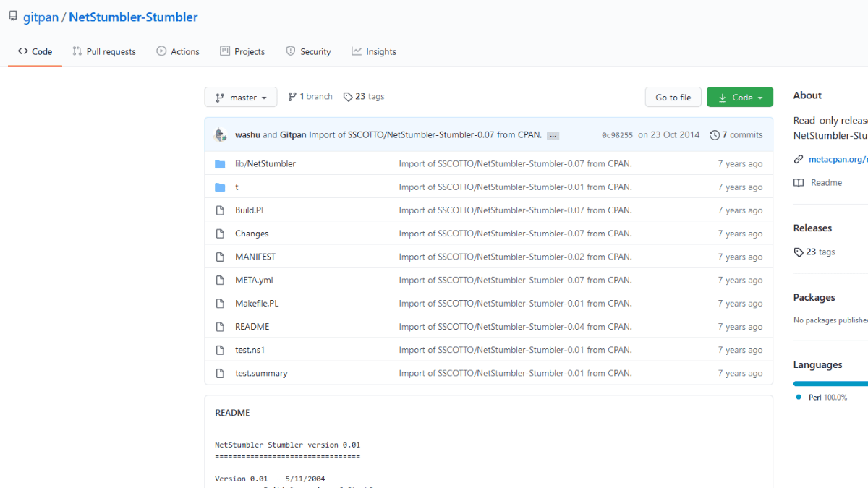Click the link icon beside metacpan.org
Screen dimensions: 868x488
[x=799, y=159]
